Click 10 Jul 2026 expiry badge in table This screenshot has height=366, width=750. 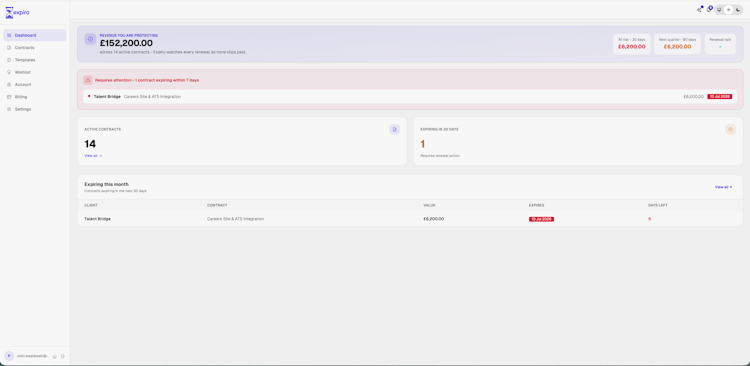541,219
